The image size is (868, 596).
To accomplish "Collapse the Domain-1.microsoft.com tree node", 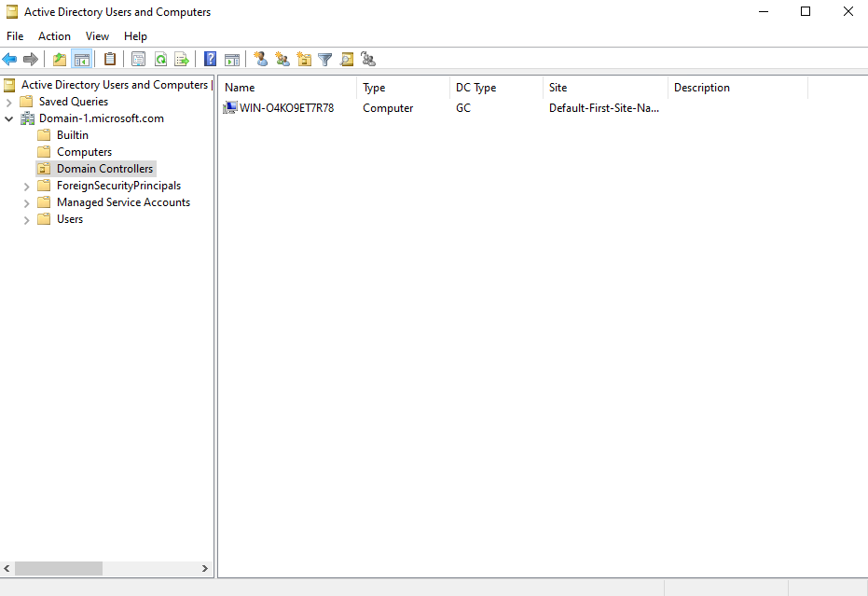I will [x=8, y=118].
